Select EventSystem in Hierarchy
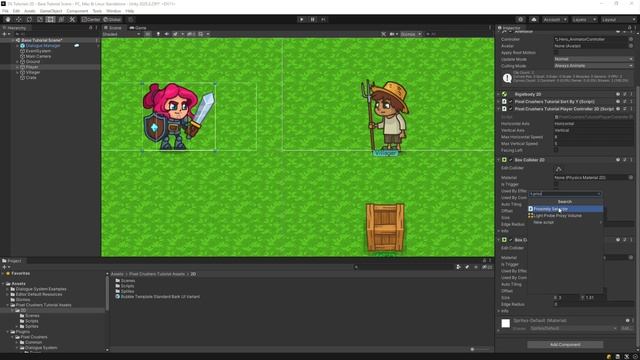The width and height of the screenshot is (640, 360). 38,51
